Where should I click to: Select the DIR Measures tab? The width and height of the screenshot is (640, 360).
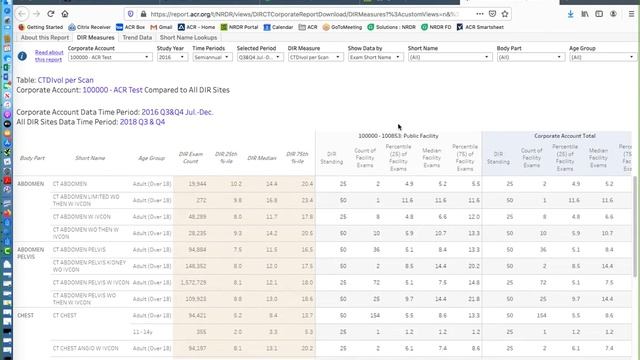pos(96,38)
